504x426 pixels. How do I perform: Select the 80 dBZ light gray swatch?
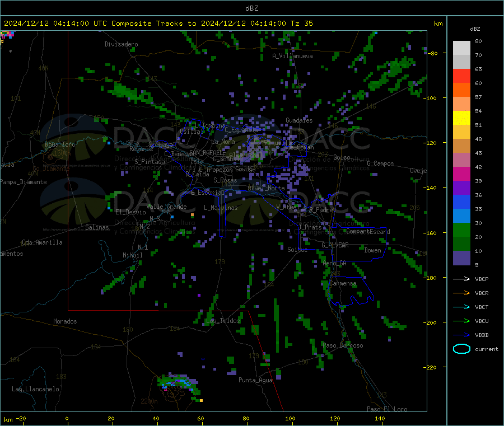[x=461, y=48]
